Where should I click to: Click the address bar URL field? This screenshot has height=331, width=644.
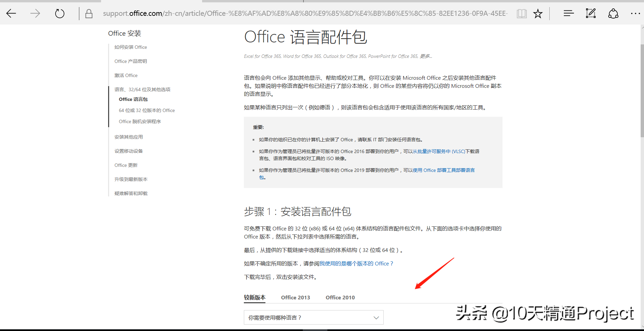(x=305, y=13)
